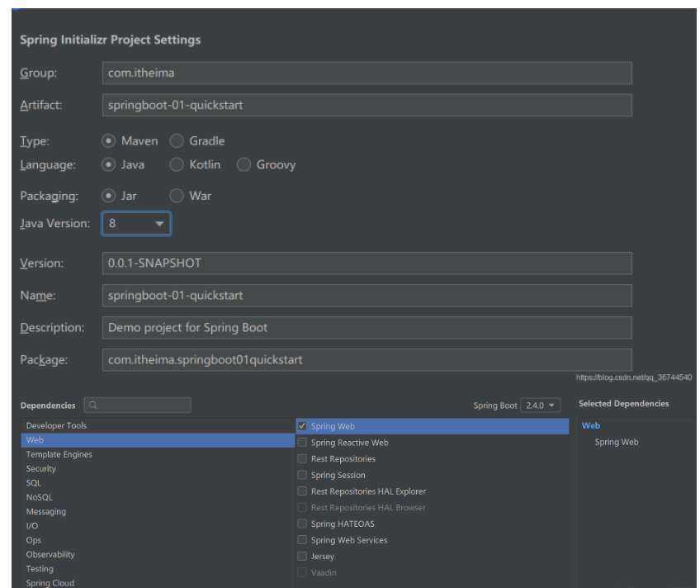Select the Web dependency category
The height and width of the screenshot is (588, 700).
tap(158, 440)
